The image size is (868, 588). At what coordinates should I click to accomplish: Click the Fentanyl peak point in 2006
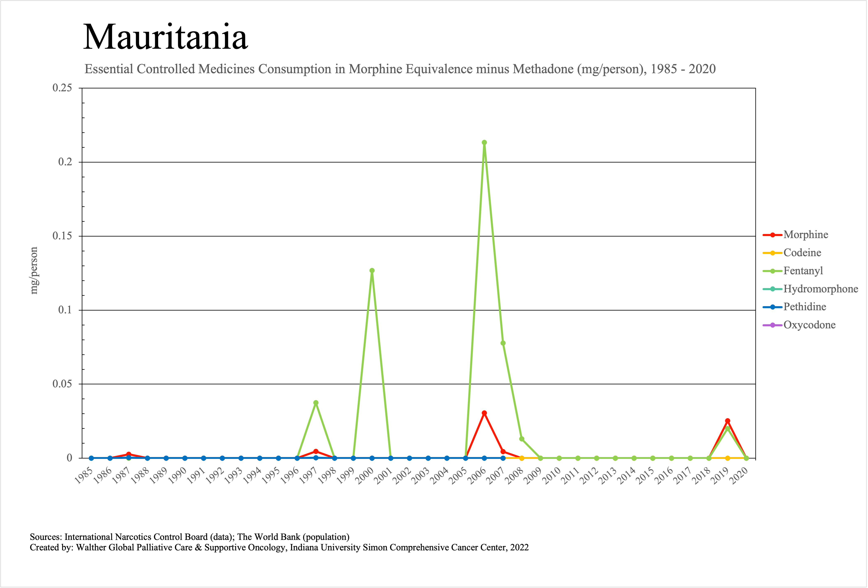[484, 143]
